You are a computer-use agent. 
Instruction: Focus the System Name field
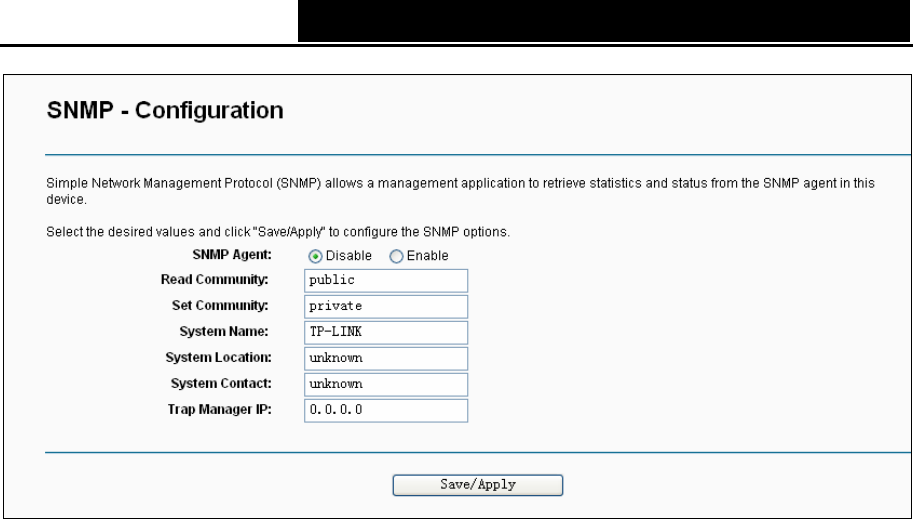click(386, 333)
